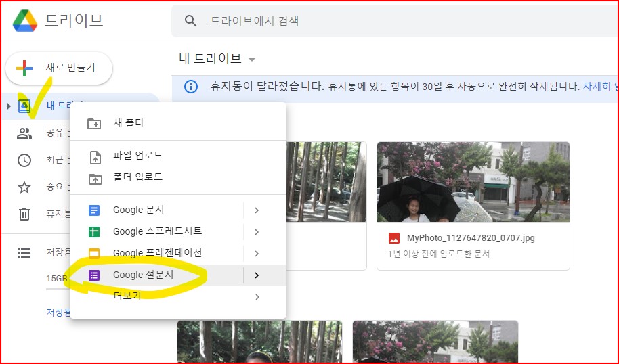
Task: Open the forest trees photo thumbnail
Action: pos(326,182)
